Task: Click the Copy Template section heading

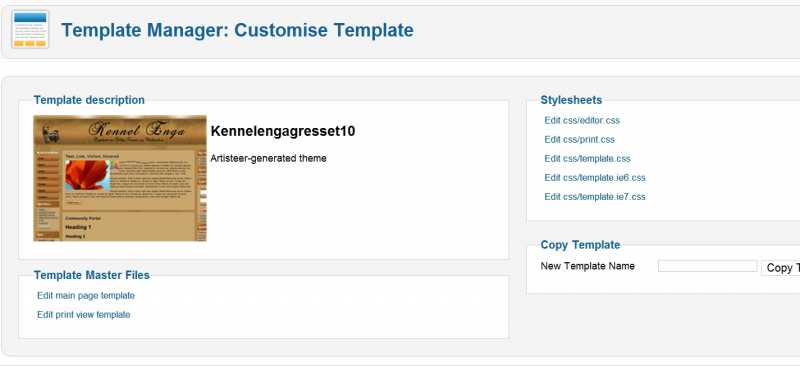Action: click(x=581, y=245)
